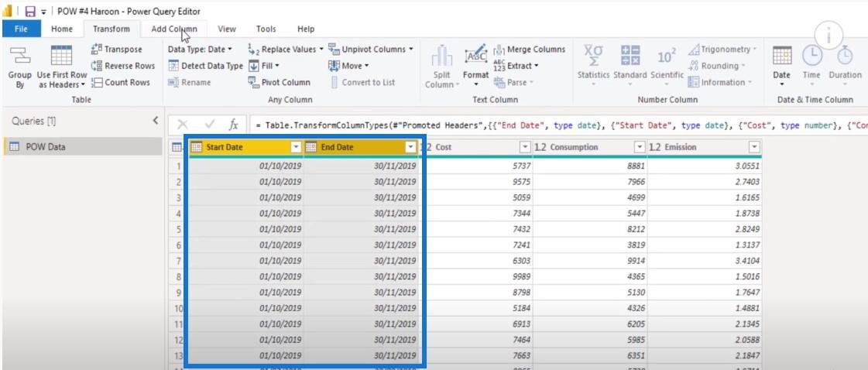Screen dimensions: 868x370
Task: Open the Tools tab
Action: (266, 29)
